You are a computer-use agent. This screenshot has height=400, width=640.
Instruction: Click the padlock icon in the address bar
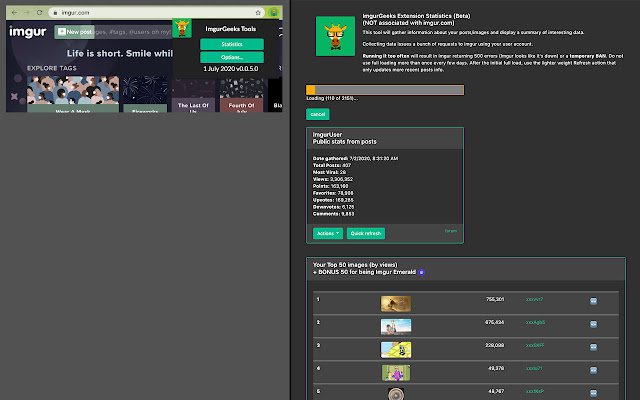coord(55,13)
